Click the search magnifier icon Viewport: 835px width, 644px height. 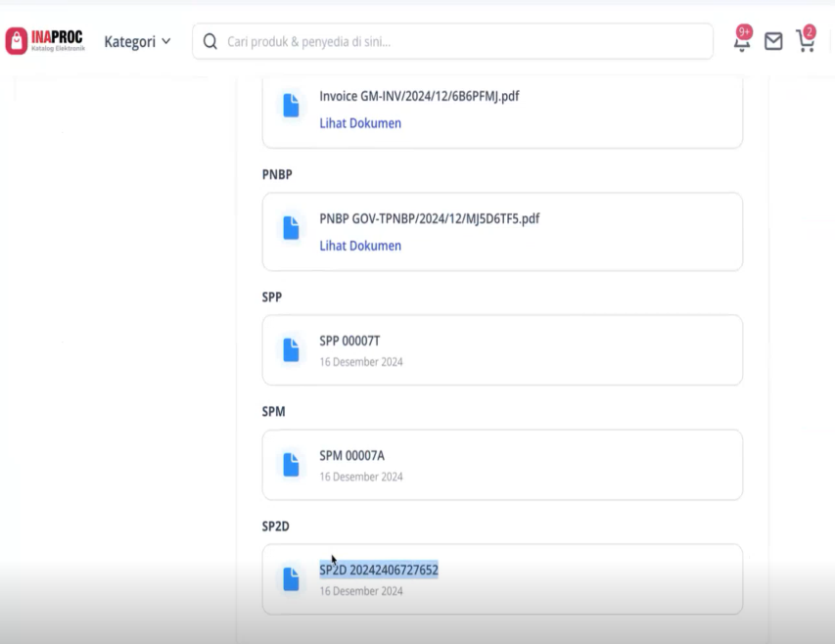pos(209,41)
